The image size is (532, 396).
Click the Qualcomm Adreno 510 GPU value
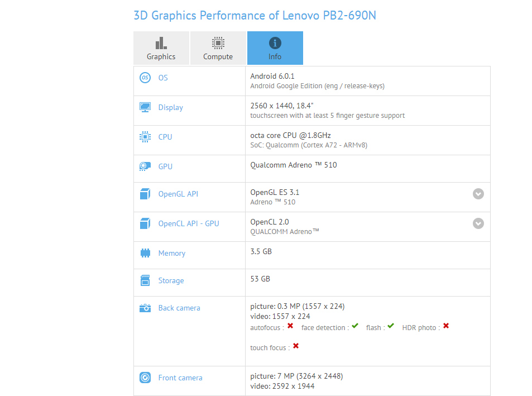[x=294, y=165]
